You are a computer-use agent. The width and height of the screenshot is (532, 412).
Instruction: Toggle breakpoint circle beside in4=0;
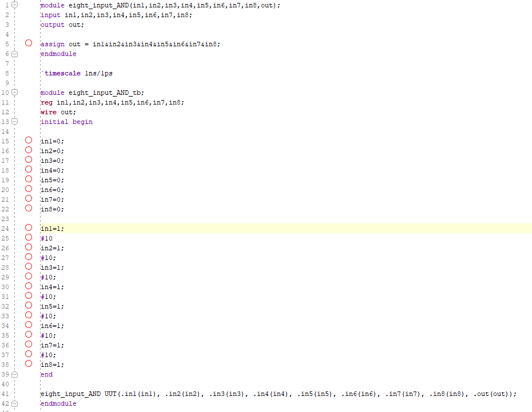pyautogui.click(x=29, y=169)
